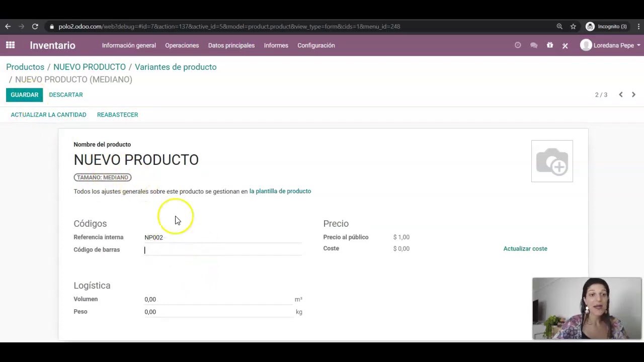Click the 2 / 3 pager counter

(601, 95)
